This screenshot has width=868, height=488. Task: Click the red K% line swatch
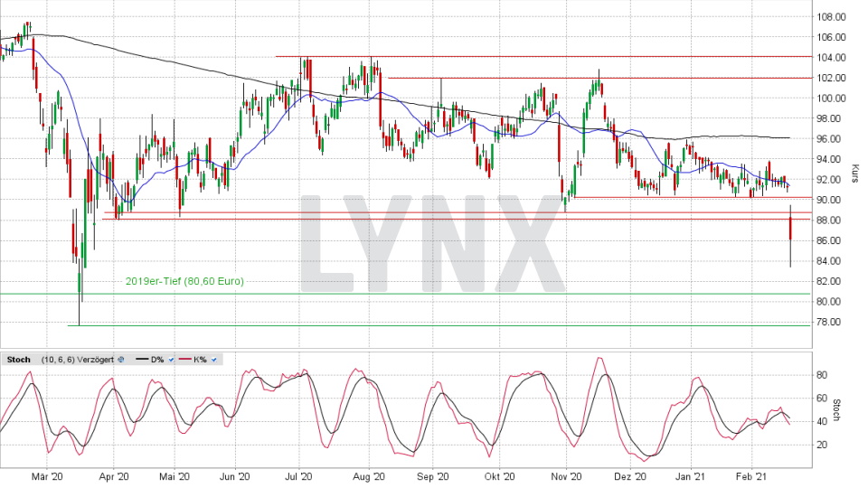(x=184, y=360)
